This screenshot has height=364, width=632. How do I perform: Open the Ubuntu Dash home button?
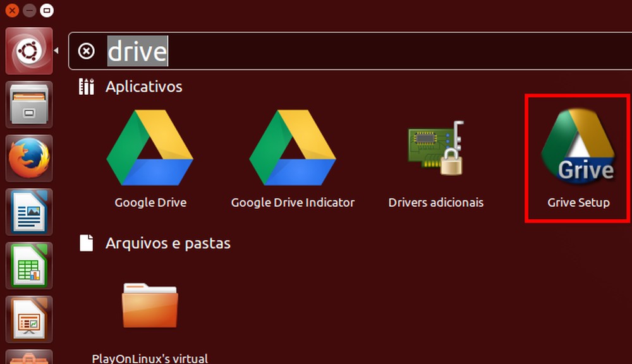click(x=29, y=51)
